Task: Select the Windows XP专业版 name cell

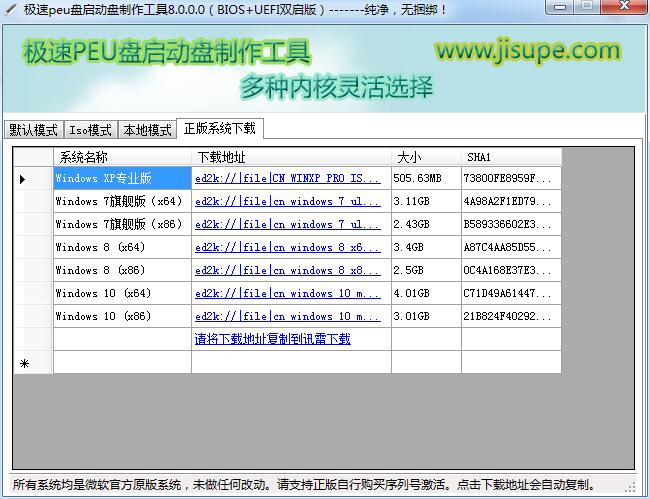Action: click(122, 178)
